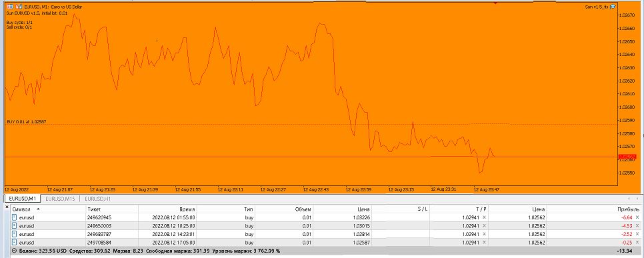Select the time cell 2022.08.12 01:55:00
Viewport: 644px width, 258px height.
tap(167, 218)
